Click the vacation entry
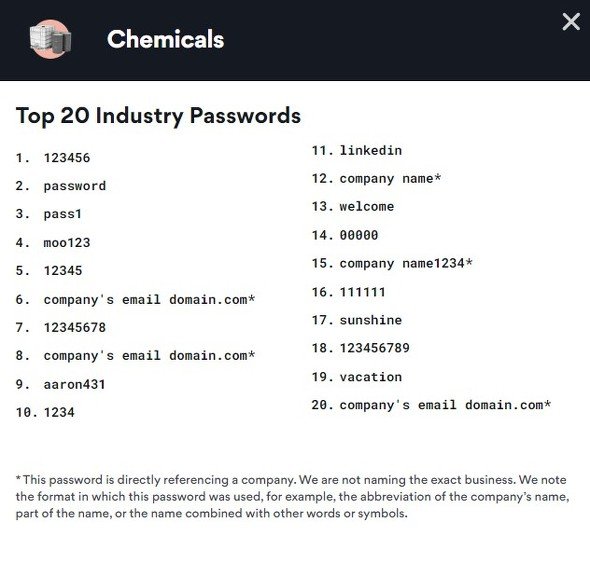 point(371,377)
